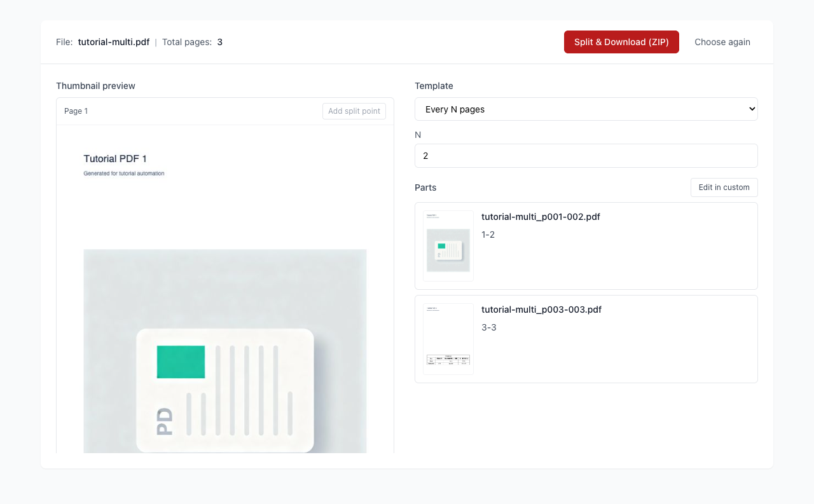Click the Total pages count
The image size is (814, 504).
pos(219,42)
